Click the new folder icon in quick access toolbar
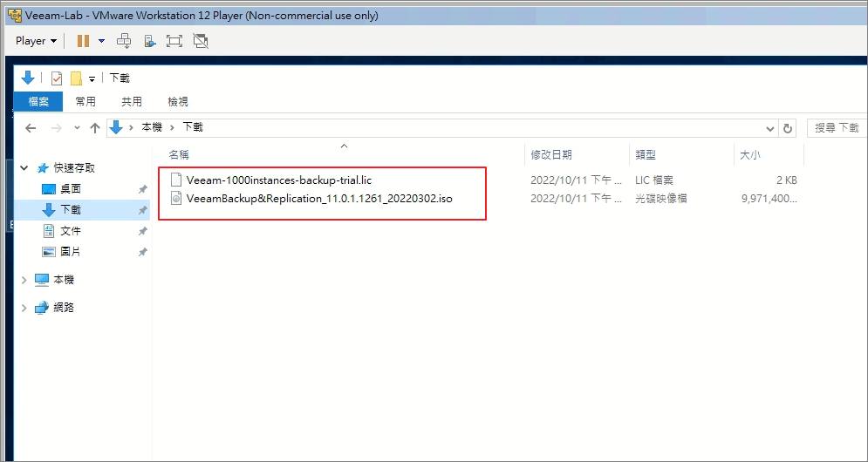Image resolution: width=868 pixels, height=462 pixels. 76,78
